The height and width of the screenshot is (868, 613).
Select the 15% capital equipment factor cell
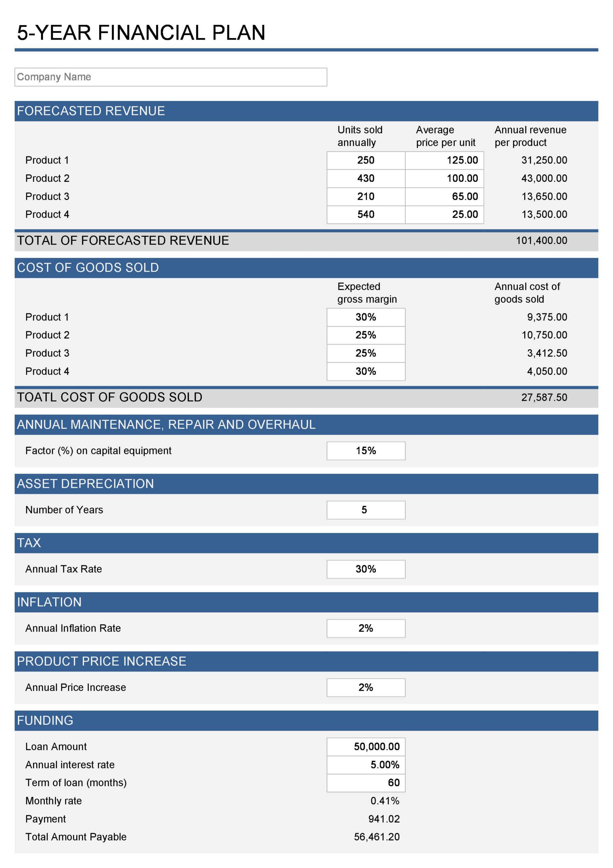pos(366,451)
